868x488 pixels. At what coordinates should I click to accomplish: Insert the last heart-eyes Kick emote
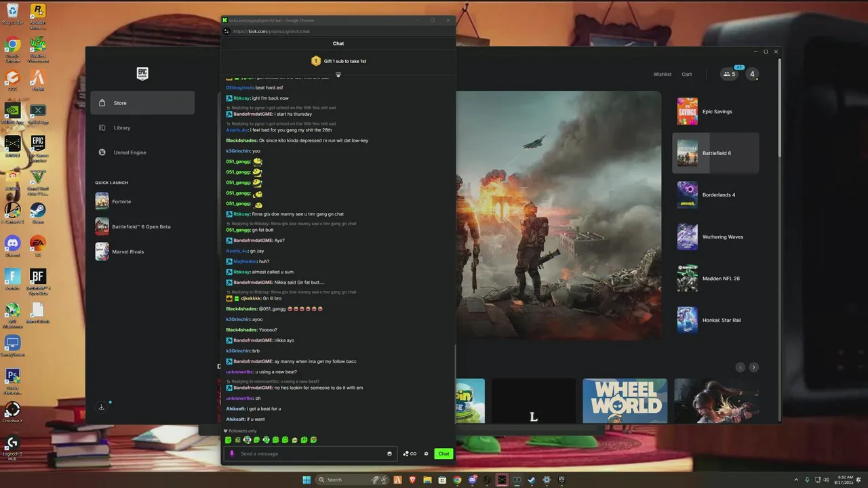click(x=314, y=440)
